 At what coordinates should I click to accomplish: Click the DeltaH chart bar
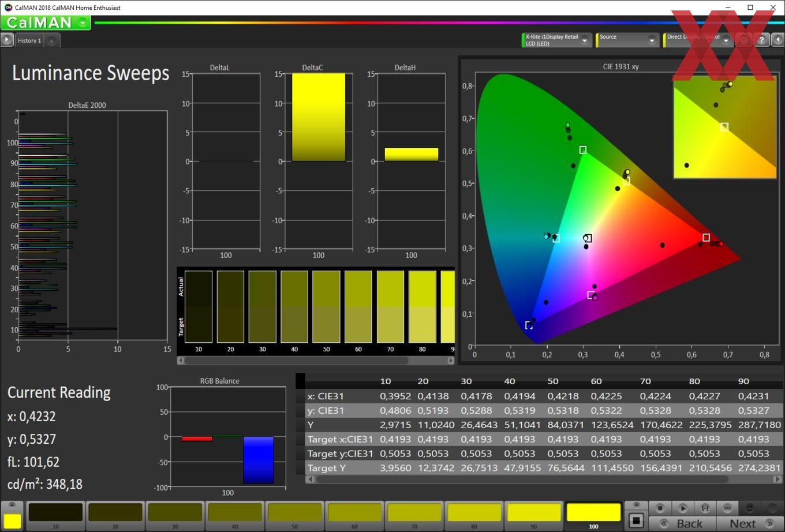pyautogui.click(x=411, y=155)
